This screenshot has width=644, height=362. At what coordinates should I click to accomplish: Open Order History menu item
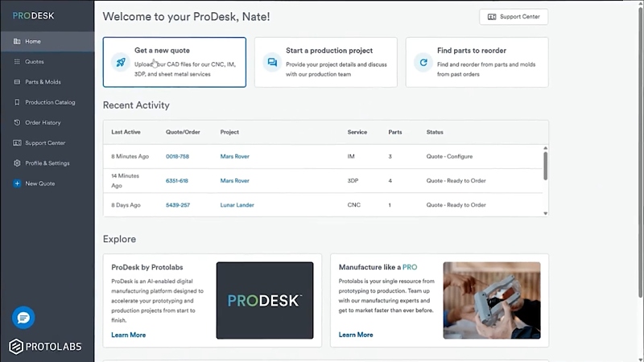pyautogui.click(x=47, y=123)
